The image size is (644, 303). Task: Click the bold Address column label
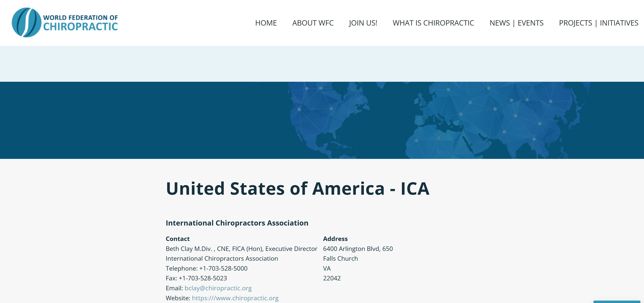[335, 239]
